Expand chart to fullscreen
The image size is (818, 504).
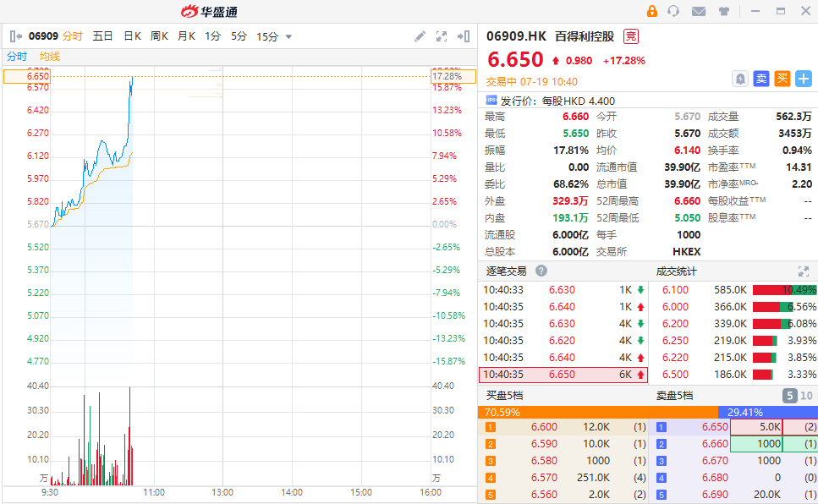click(442, 36)
